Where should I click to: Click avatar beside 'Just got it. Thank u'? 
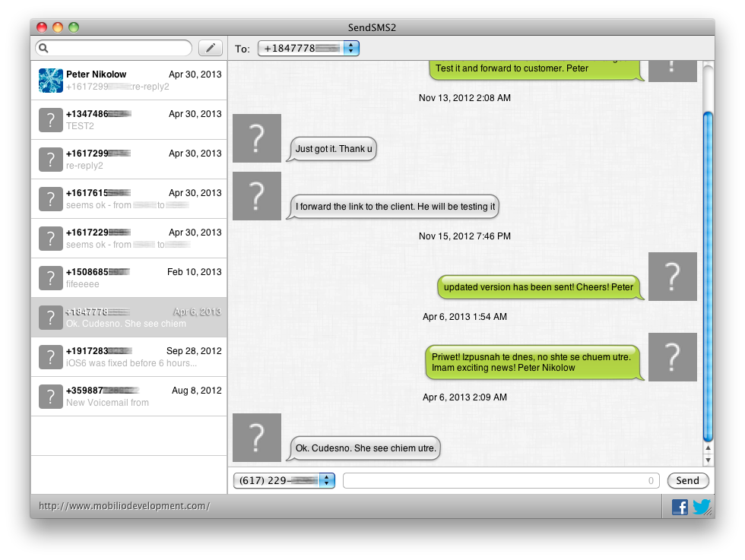point(257,138)
